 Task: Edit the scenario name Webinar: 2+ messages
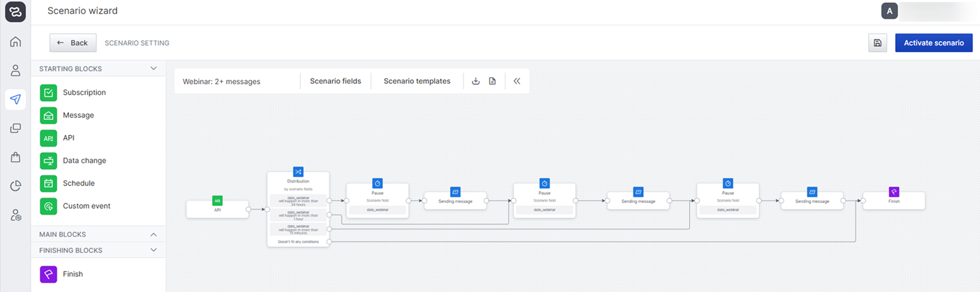point(222,82)
